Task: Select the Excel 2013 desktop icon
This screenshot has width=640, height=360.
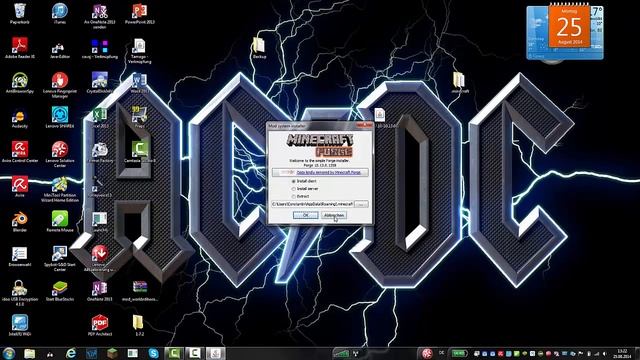Action: 100,118
